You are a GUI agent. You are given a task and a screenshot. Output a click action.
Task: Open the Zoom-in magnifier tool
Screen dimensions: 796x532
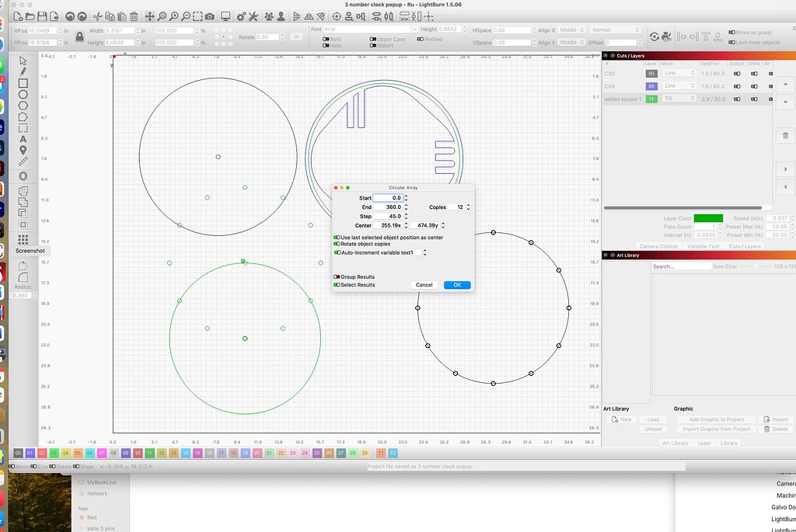pos(175,15)
